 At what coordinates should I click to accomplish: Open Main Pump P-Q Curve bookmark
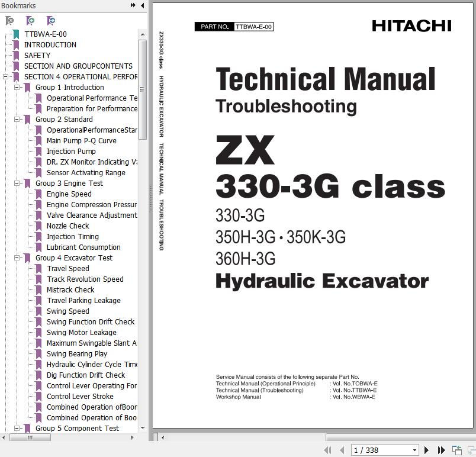tap(81, 140)
